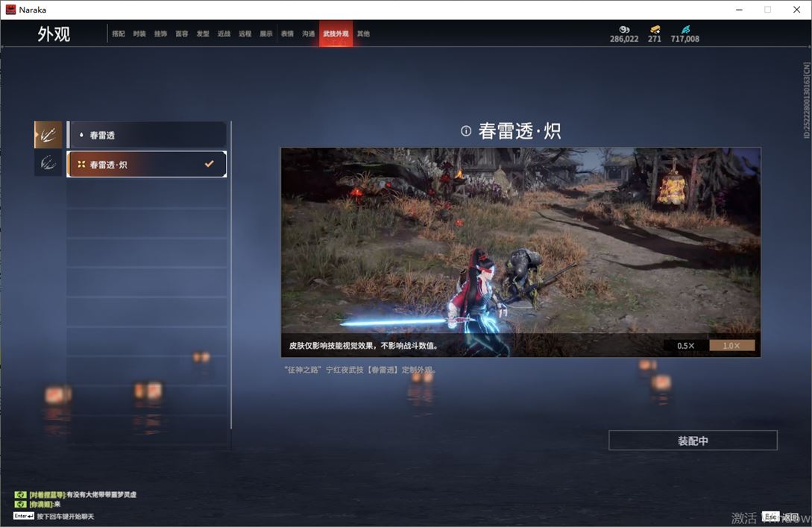
Task: Go to the 近战 tab
Action: [224, 34]
